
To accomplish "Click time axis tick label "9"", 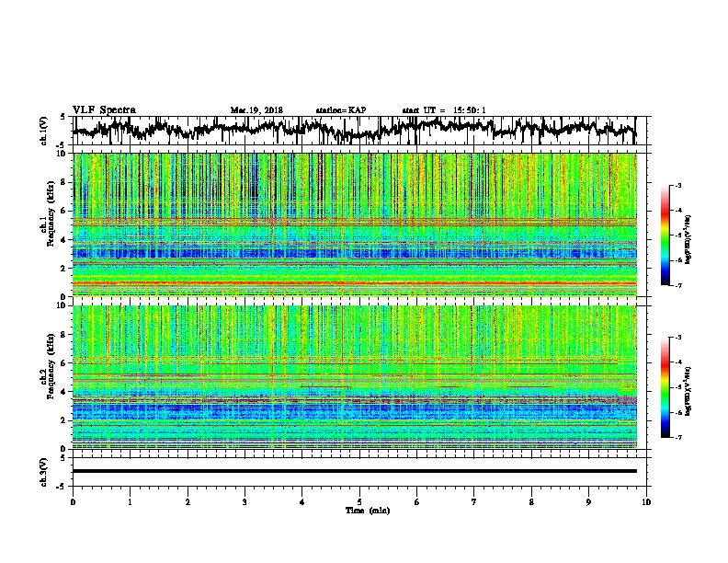I will [588, 502].
